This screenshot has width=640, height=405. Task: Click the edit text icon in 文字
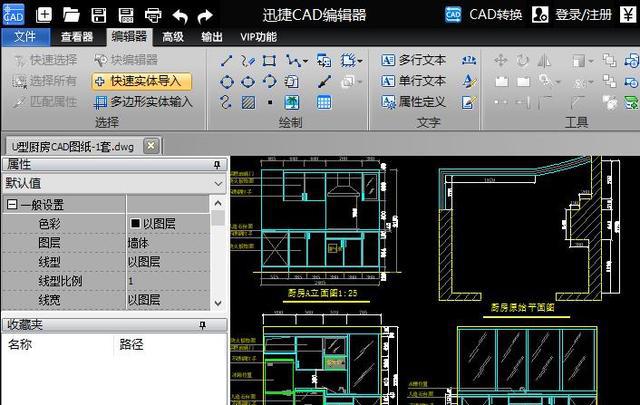coord(469,102)
